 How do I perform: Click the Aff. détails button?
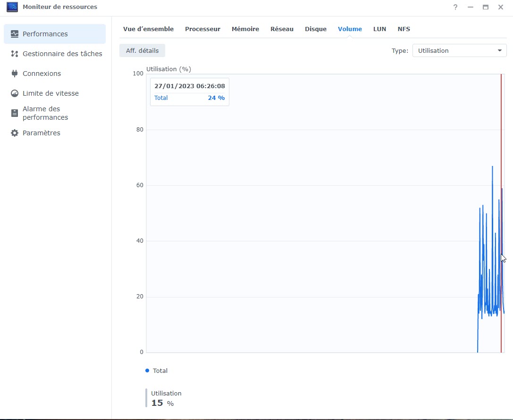tap(142, 50)
